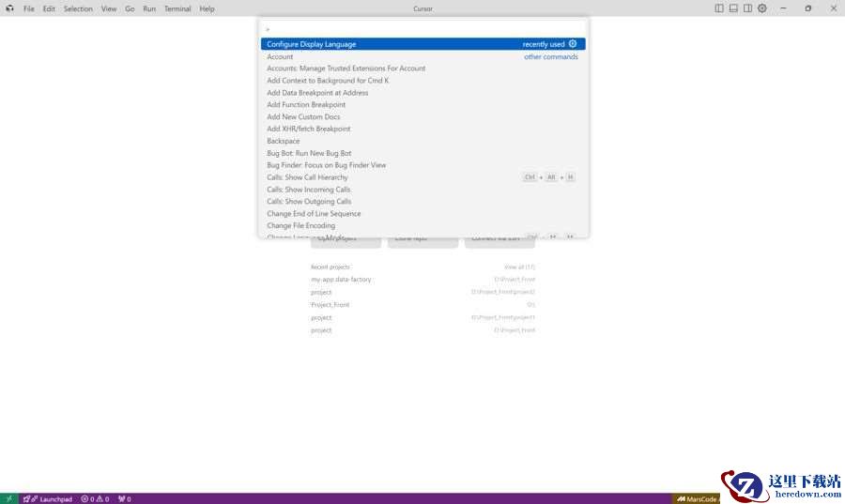Screen dimensions: 845x504
Task: Open the View menu
Action: [109, 8]
